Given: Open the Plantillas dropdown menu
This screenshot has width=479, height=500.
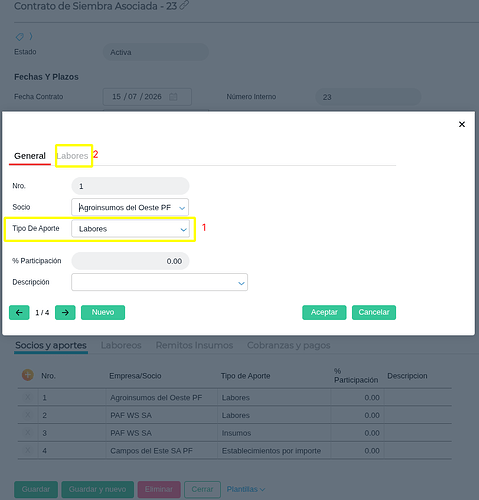Looking at the screenshot, I should (246, 489).
